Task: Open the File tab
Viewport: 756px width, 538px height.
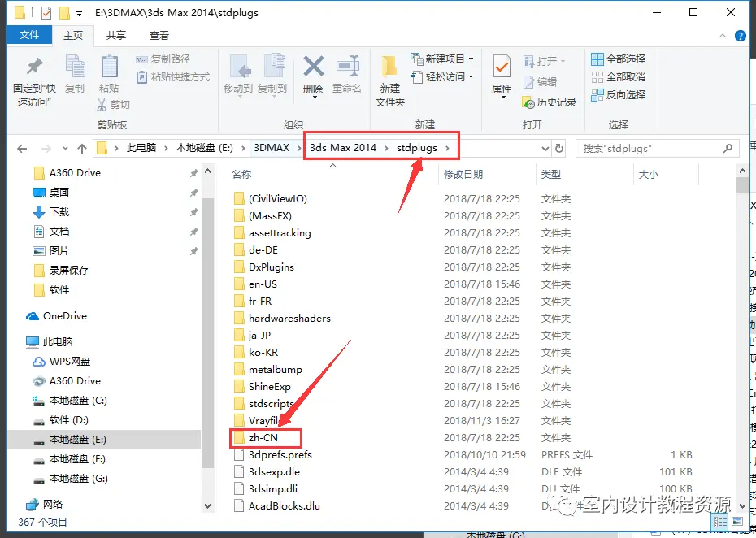Action: click(x=29, y=35)
